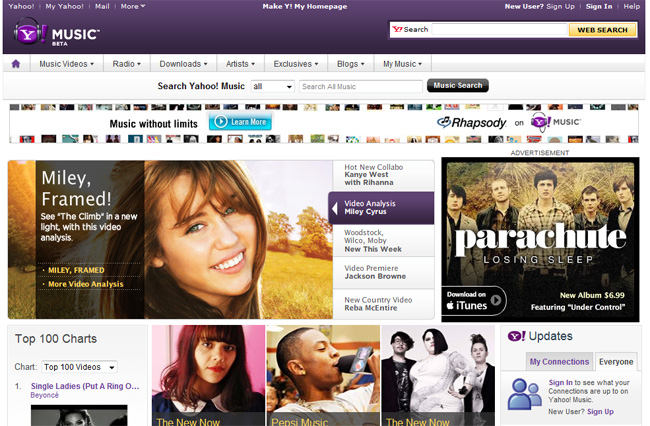Click the play icon on Learn More
This screenshot has height=426, width=650.
click(221, 122)
